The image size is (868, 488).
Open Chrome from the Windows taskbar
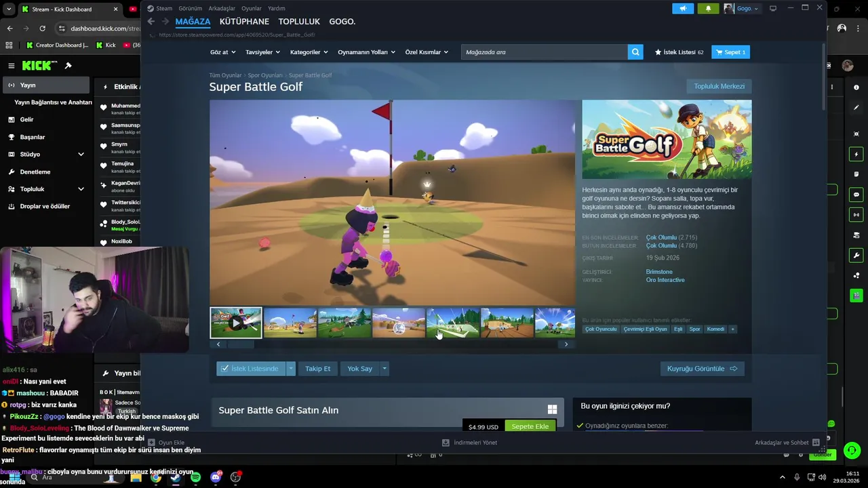click(155, 477)
